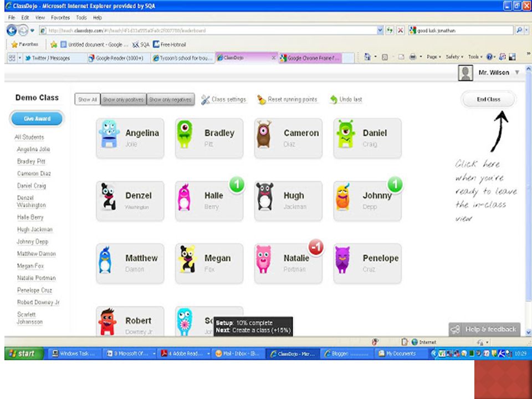Expand the address bar history dropdown
This screenshot has width=532, height=399.
click(380, 30)
